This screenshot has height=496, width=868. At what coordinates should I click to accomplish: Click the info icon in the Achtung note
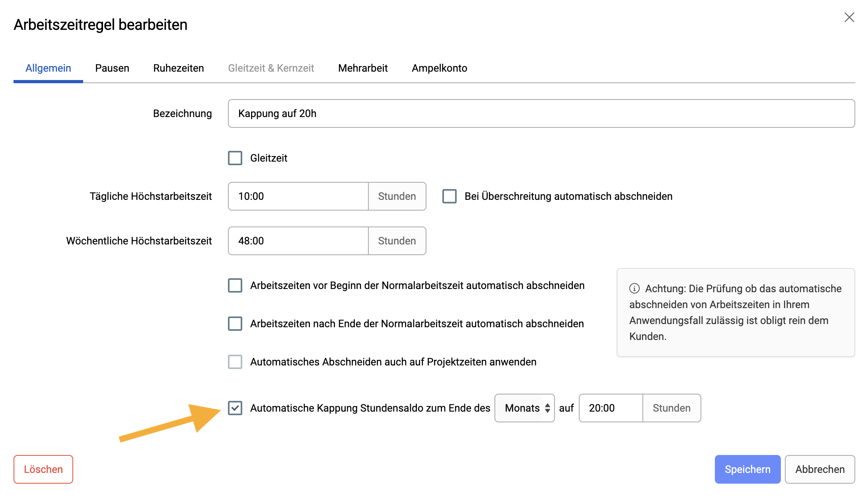click(634, 288)
